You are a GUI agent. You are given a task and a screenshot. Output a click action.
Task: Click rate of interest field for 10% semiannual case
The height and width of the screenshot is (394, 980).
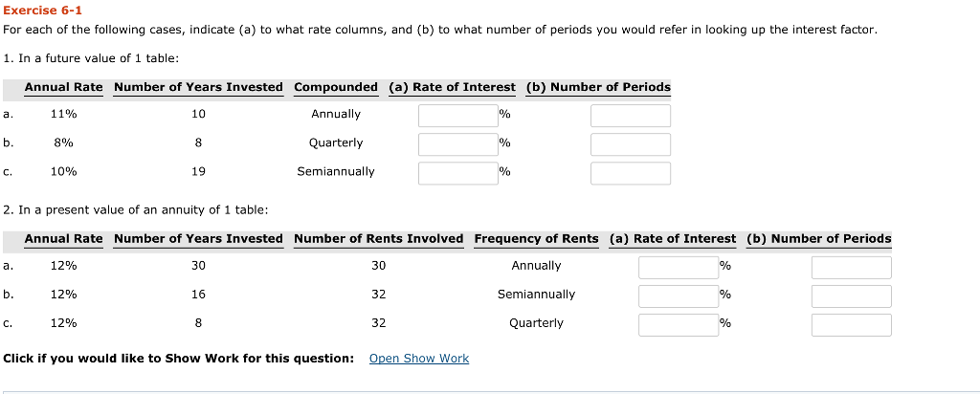pos(457,173)
